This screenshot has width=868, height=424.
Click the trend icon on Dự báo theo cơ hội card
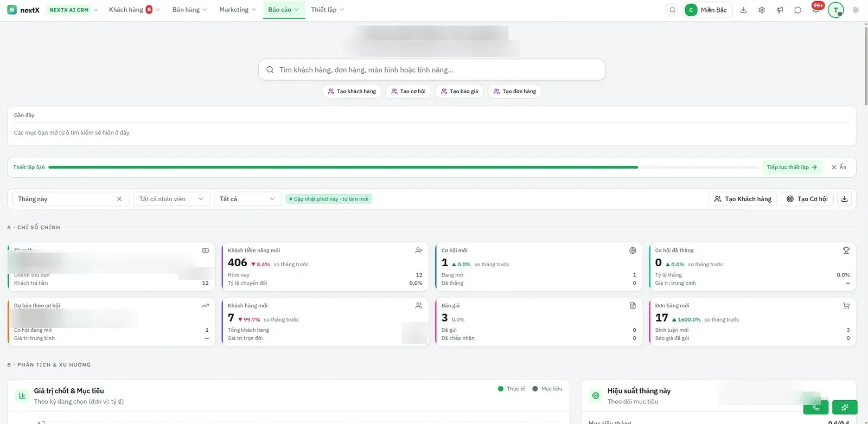pos(205,306)
